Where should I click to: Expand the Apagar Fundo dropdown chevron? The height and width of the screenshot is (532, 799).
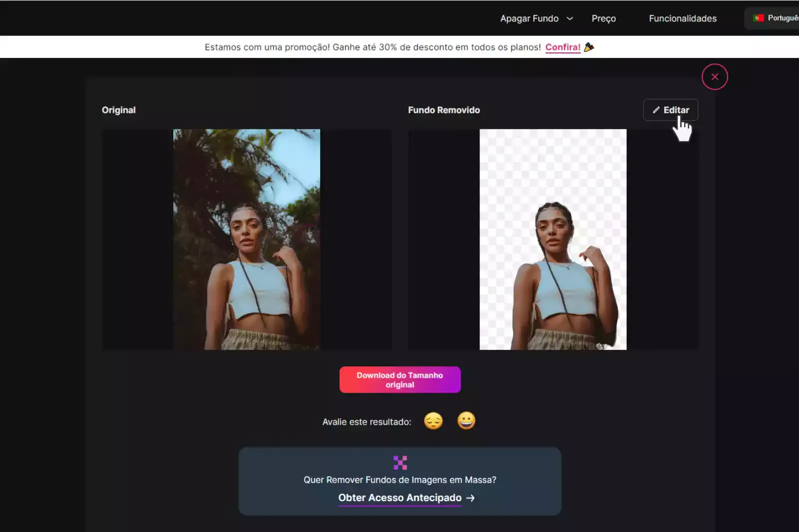point(570,18)
